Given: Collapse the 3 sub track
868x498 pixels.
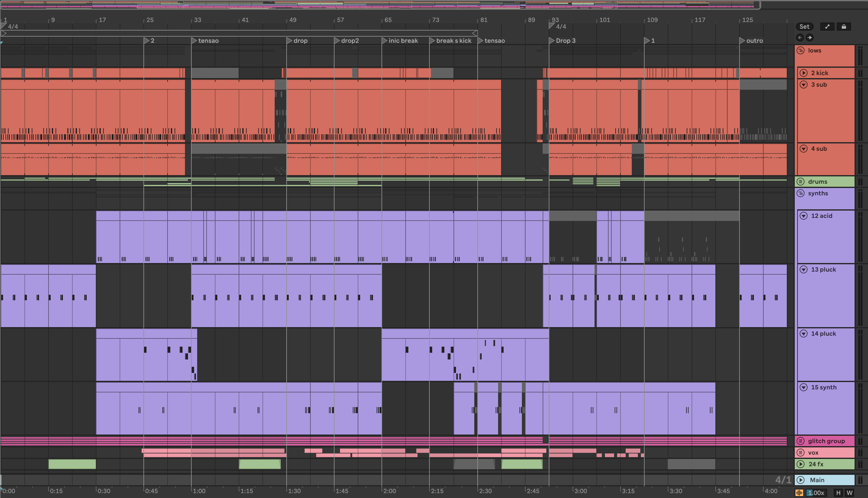Looking at the screenshot, I should (804, 85).
